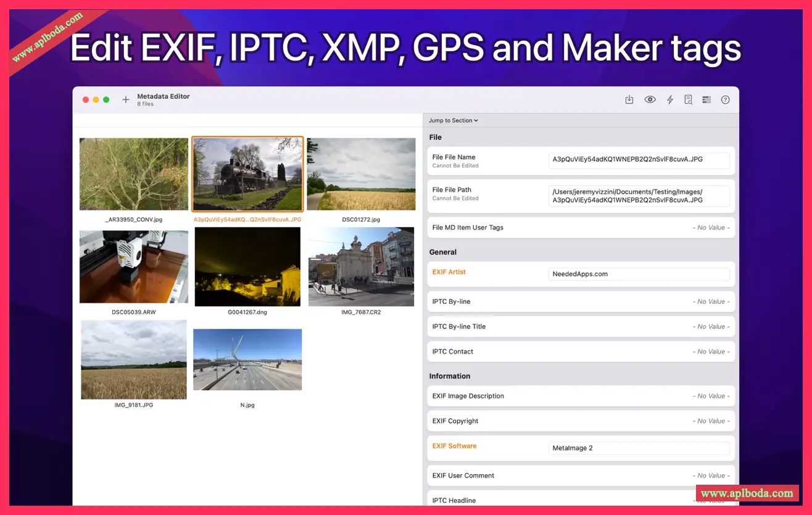Select the DSC05039.ARW 3D printer thumbnail
This screenshot has width=812, height=515.
[x=134, y=267]
